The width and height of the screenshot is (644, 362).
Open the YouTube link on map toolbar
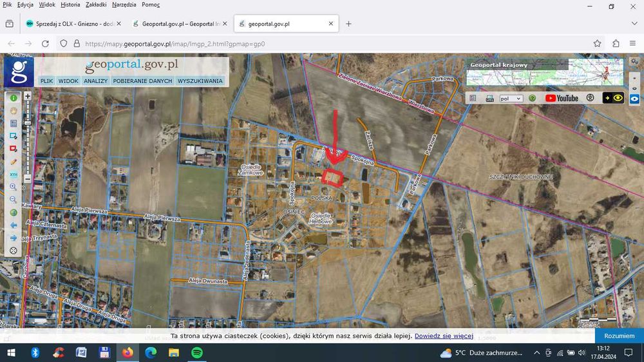point(562,98)
